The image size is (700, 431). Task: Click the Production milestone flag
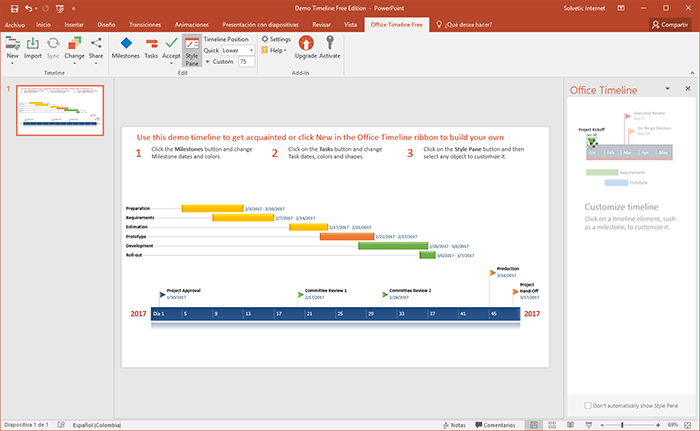(492, 272)
